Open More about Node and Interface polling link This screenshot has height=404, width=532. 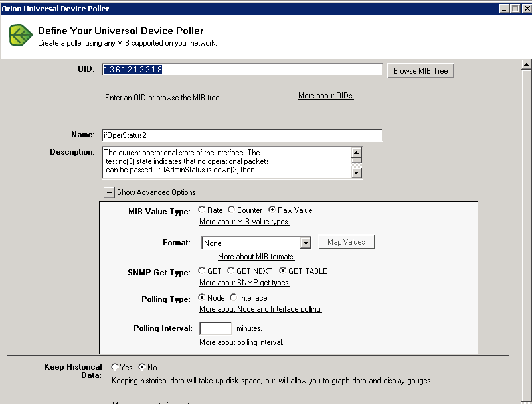(x=260, y=309)
